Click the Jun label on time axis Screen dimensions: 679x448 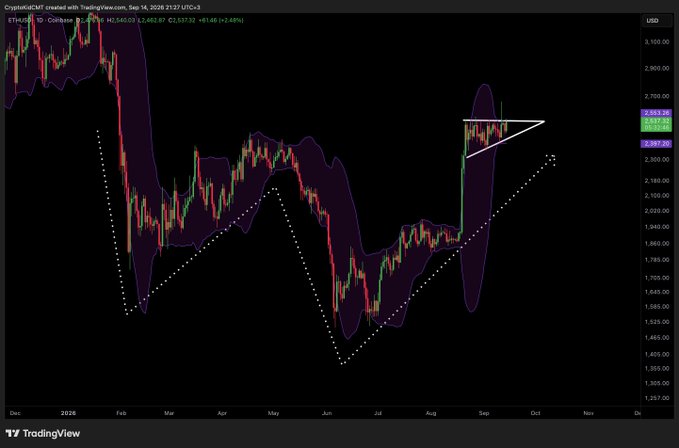click(327, 413)
